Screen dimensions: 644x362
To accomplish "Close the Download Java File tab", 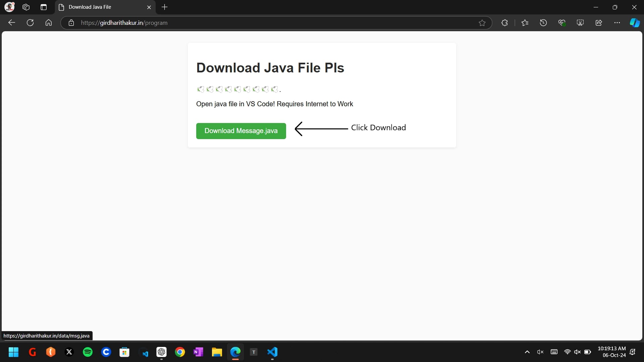I will tap(149, 7).
